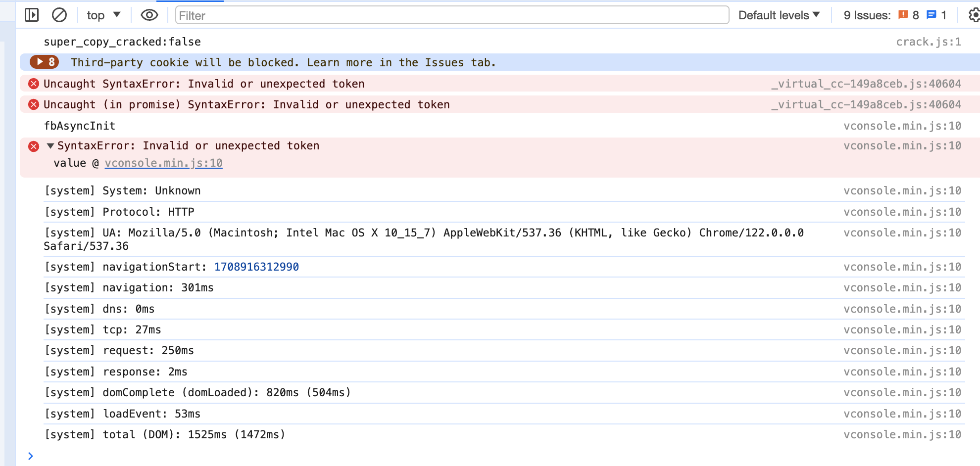Click the Filter input field
Viewport: 980px width, 466px height.
[x=451, y=15]
